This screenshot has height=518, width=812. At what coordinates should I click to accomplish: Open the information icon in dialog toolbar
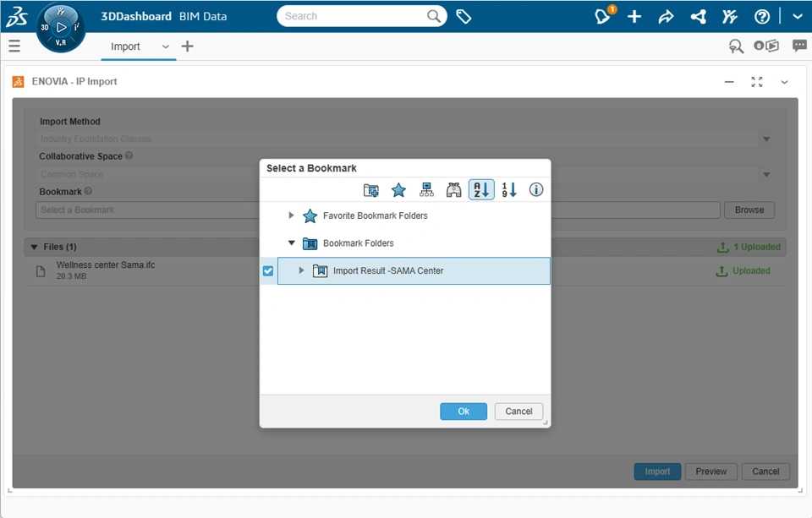click(536, 190)
